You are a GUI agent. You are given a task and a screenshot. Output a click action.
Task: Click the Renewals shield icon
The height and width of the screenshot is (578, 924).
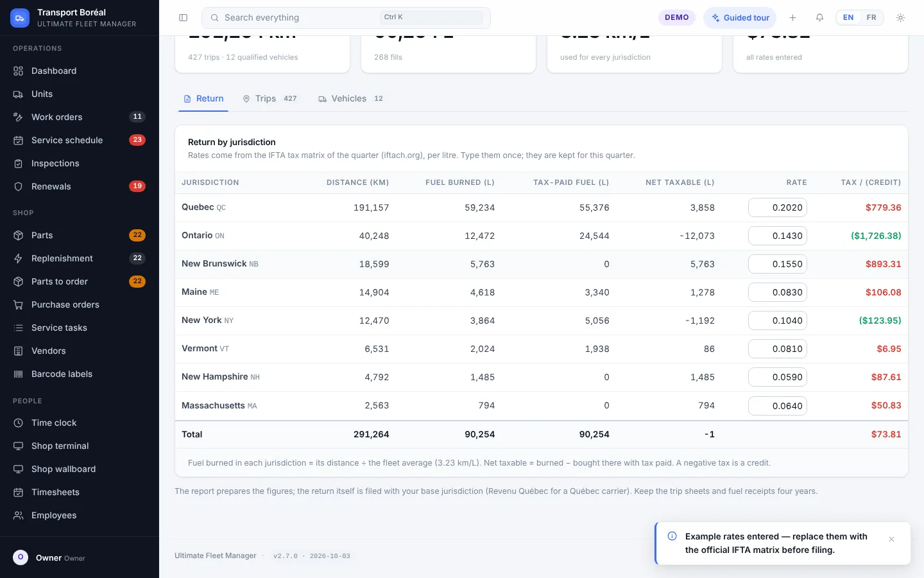pyautogui.click(x=19, y=187)
